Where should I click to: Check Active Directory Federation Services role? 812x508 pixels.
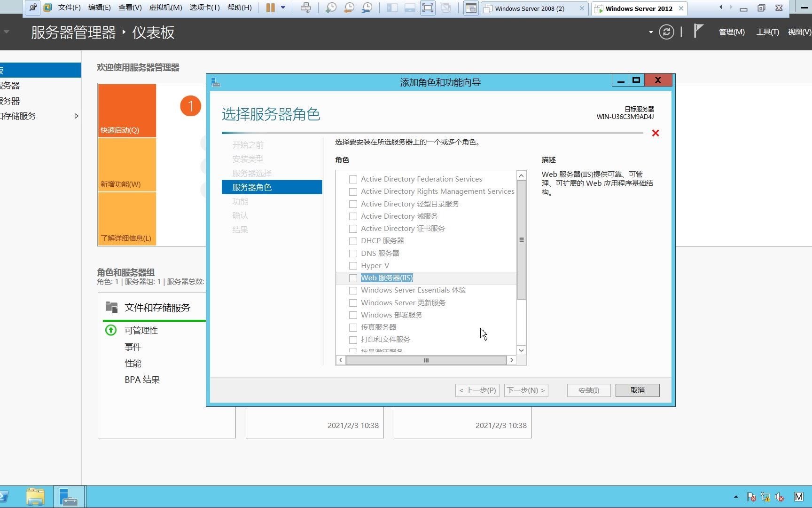click(x=353, y=179)
